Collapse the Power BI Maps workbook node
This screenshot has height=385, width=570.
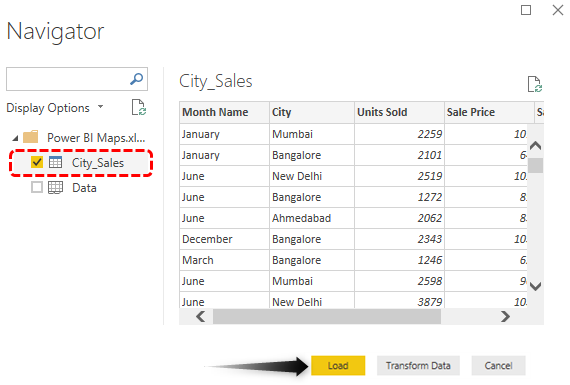coord(15,138)
